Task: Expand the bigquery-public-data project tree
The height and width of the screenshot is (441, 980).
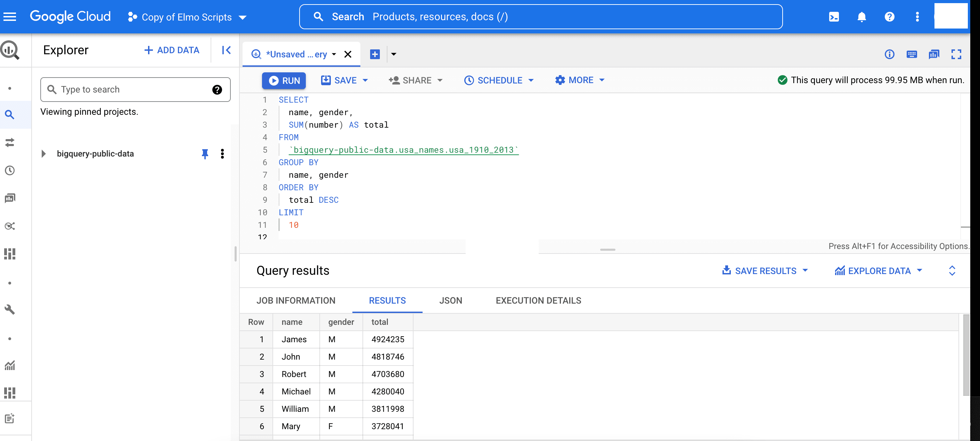Action: tap(43, 153)
